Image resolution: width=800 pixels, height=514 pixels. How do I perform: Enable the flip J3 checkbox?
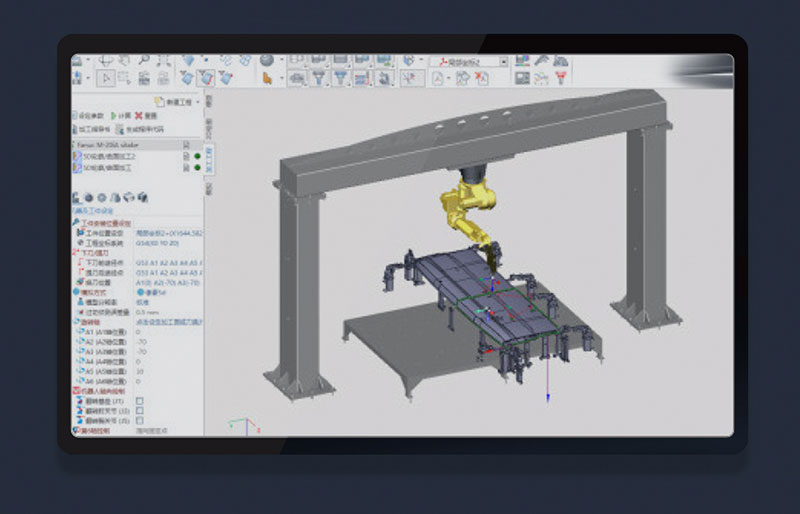(139, 411)
